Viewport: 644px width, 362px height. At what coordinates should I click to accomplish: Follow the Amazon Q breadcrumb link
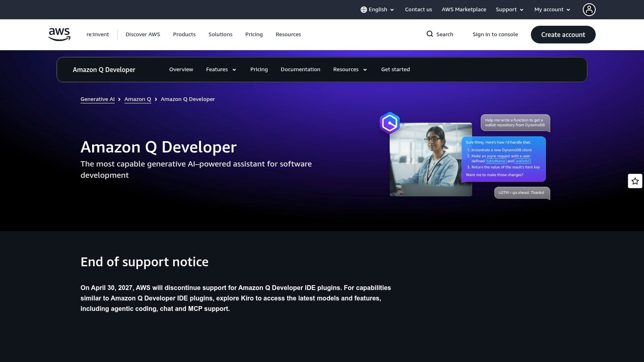tap(138, 99)
